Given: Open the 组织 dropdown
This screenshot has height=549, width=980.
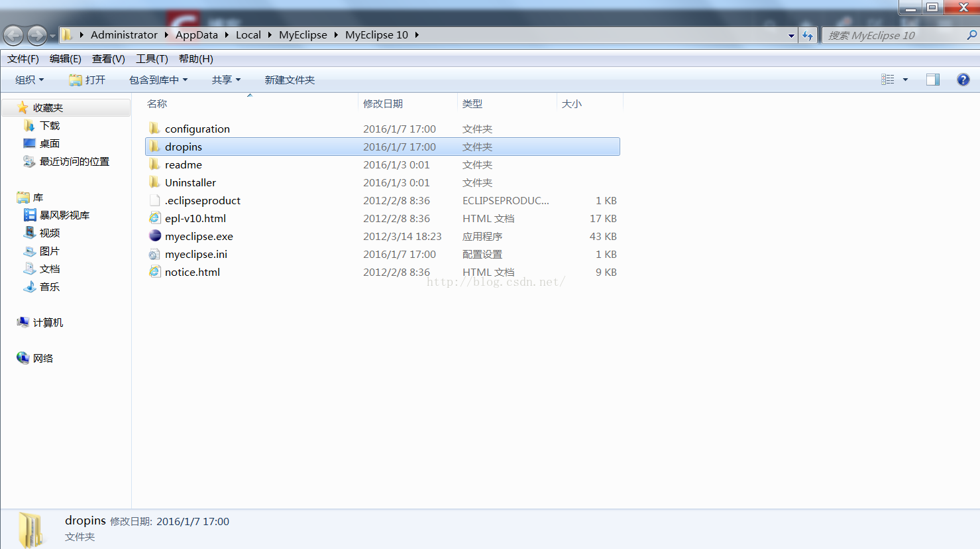Looking at the screenshot, I should coord(30,80).
